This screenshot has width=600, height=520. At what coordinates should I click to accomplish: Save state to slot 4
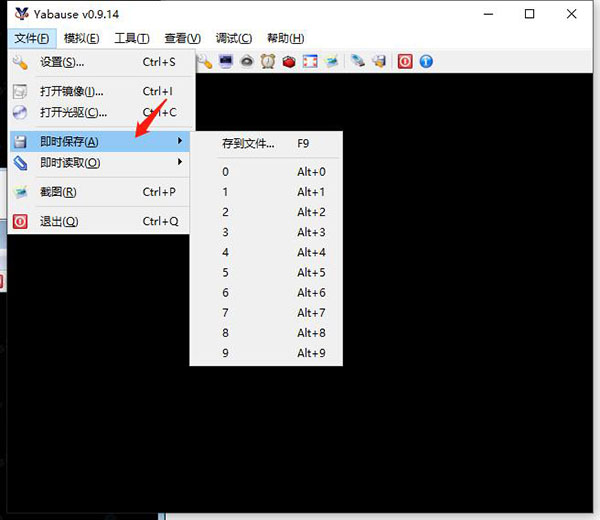266,252
